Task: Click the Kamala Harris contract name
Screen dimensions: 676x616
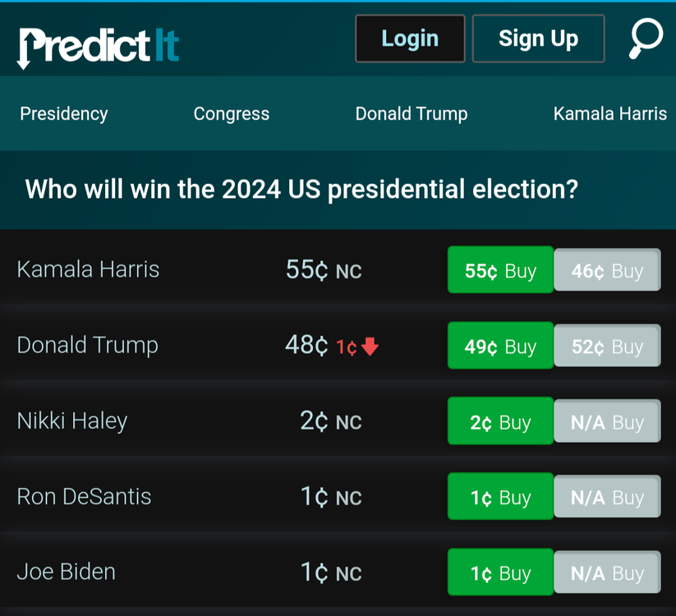Action: 88,269
